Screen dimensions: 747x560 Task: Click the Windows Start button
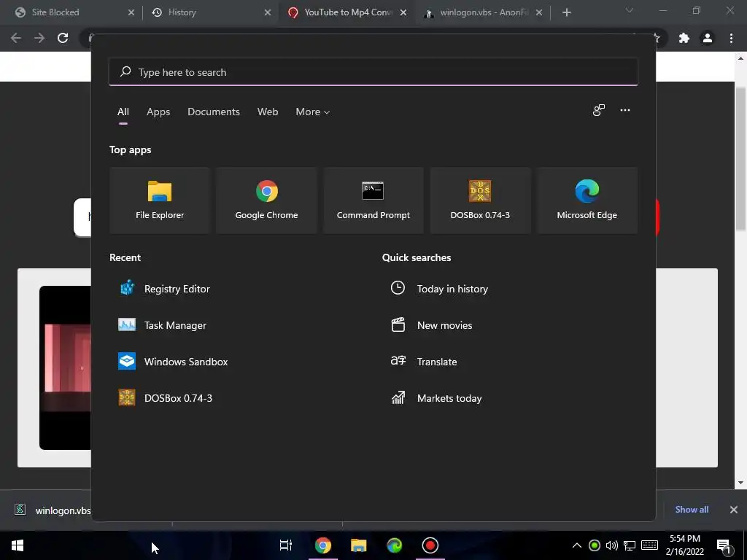tap(18, 545)
